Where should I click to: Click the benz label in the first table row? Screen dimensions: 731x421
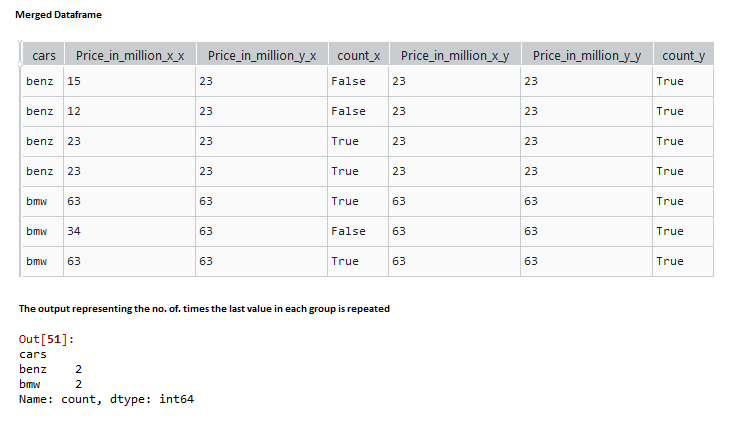(x=40, y=81)
